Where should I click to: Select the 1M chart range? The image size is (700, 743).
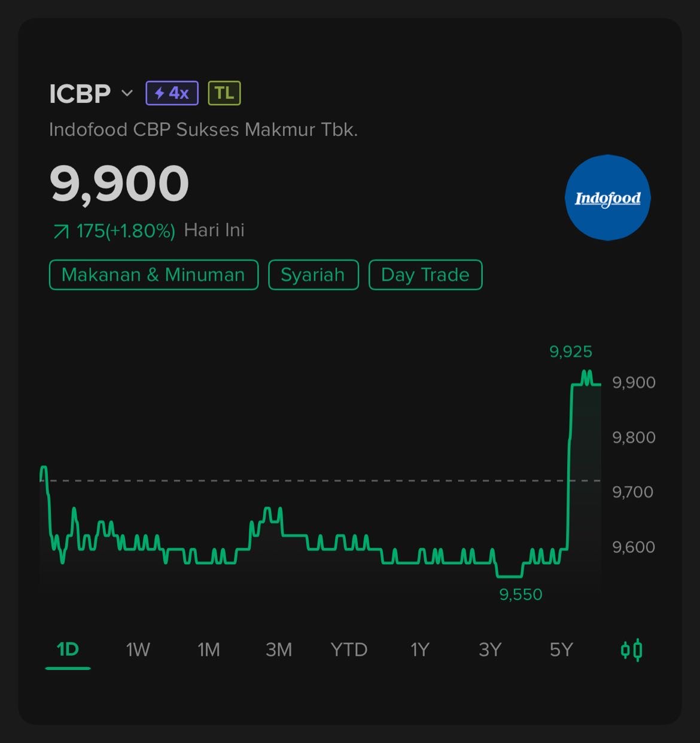(x=209, y=650)
